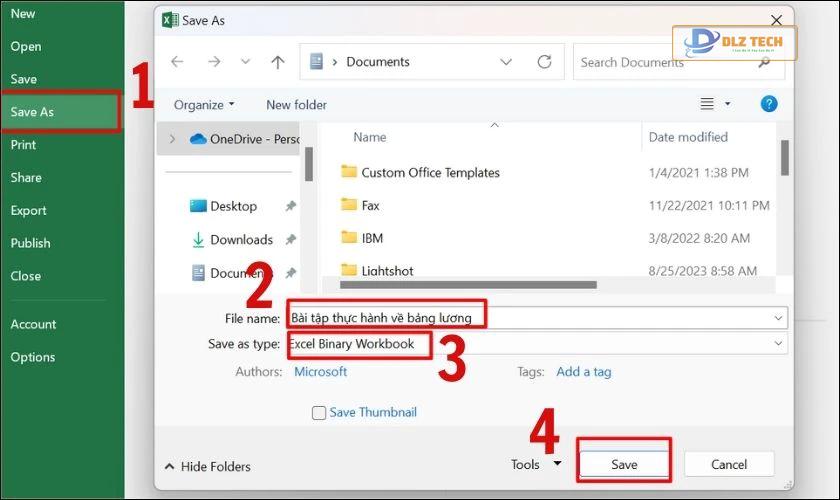Expand the OneDrive - Personal tree node
Viewport: 840px width, 500px height.
(x=172, y=139)
